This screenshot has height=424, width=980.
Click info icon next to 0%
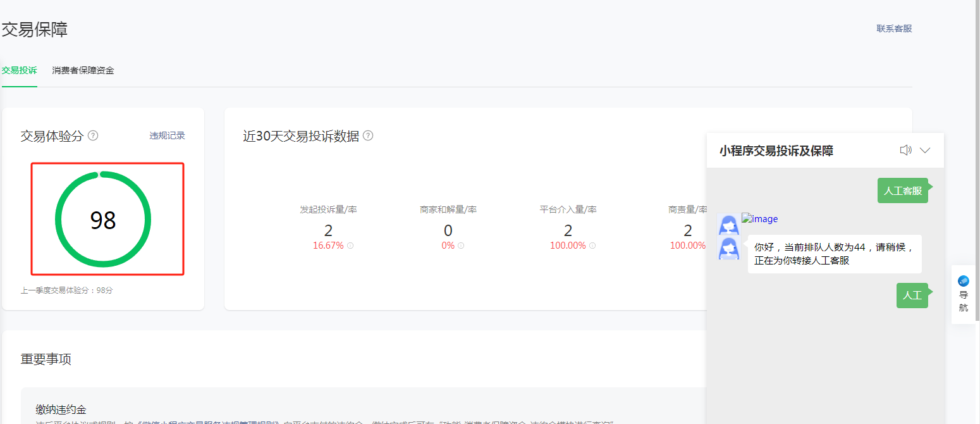coord(461,246)
